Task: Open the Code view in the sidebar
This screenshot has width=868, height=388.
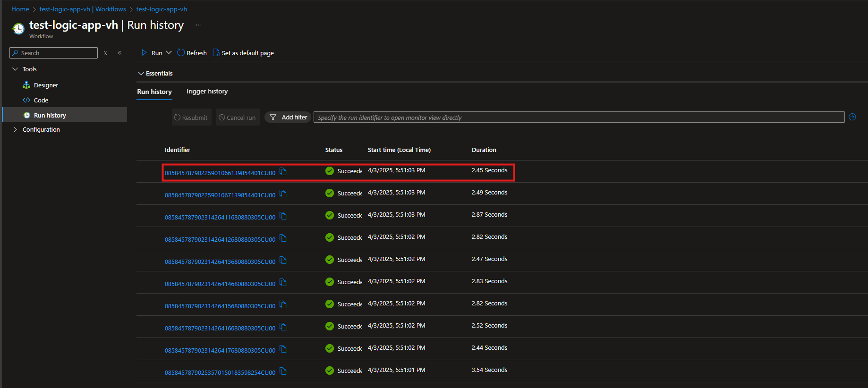Action: tap(41, 101)
